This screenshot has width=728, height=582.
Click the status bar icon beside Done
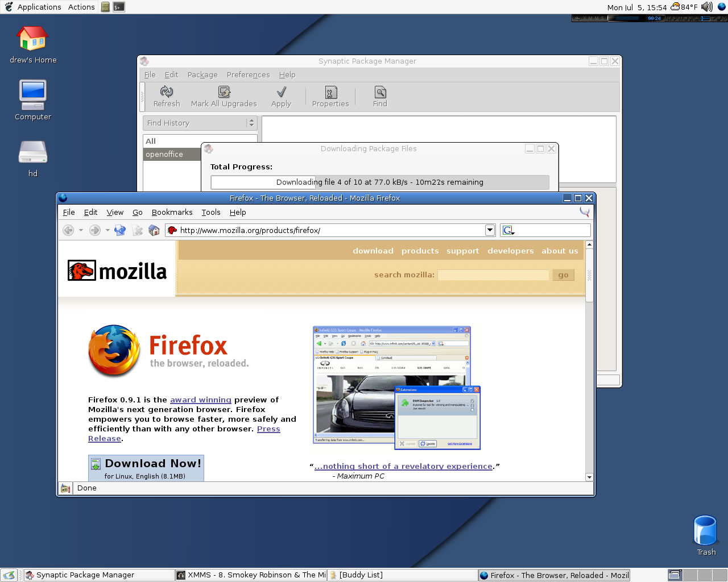pyautogui.click(x=65, y=488)
